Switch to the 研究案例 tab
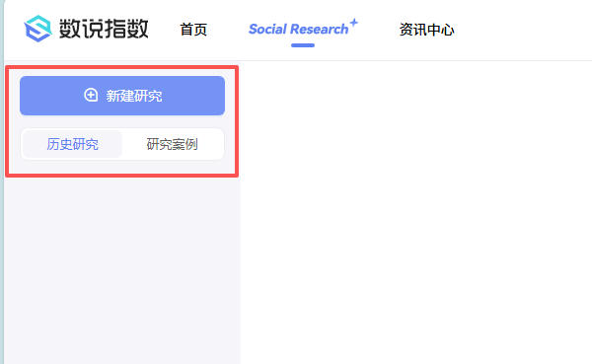Image resolution: width=592 pixels, height=364 pixels. 172,144
